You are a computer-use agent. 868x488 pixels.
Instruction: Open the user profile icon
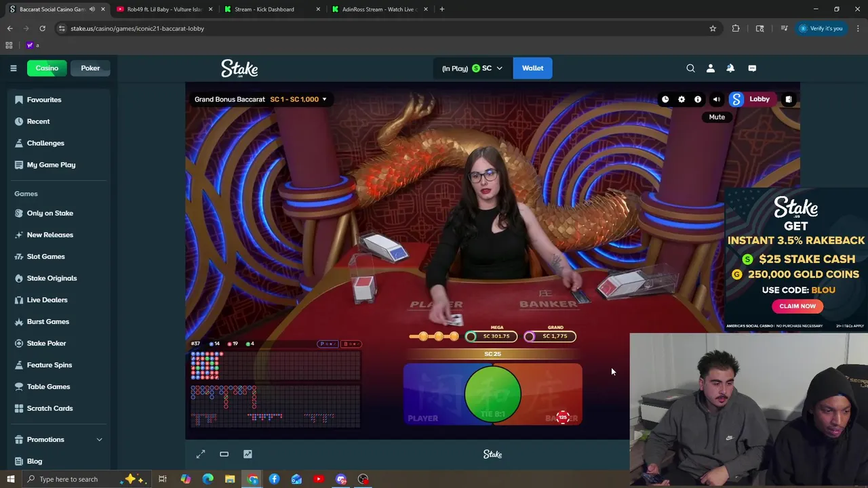pos(711,68)
